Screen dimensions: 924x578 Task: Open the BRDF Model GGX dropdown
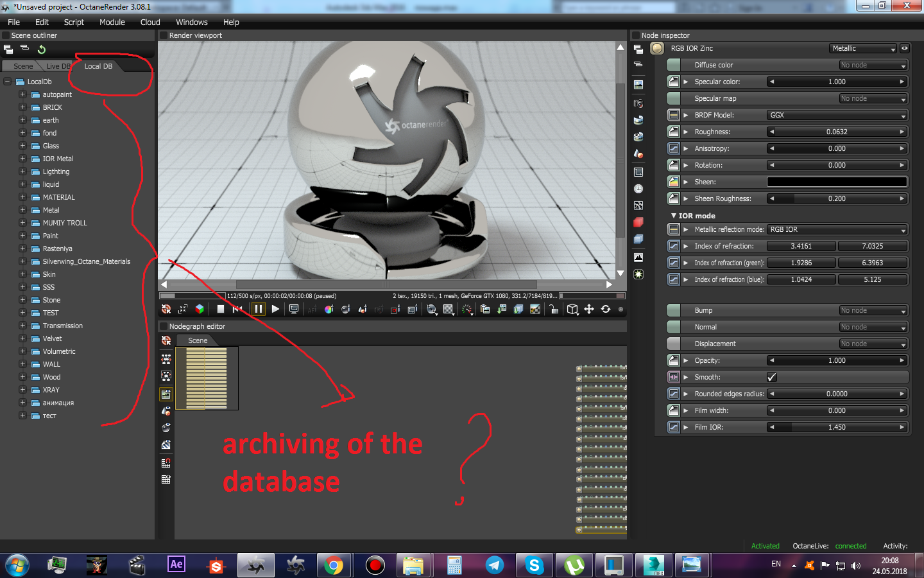point(837,115)
